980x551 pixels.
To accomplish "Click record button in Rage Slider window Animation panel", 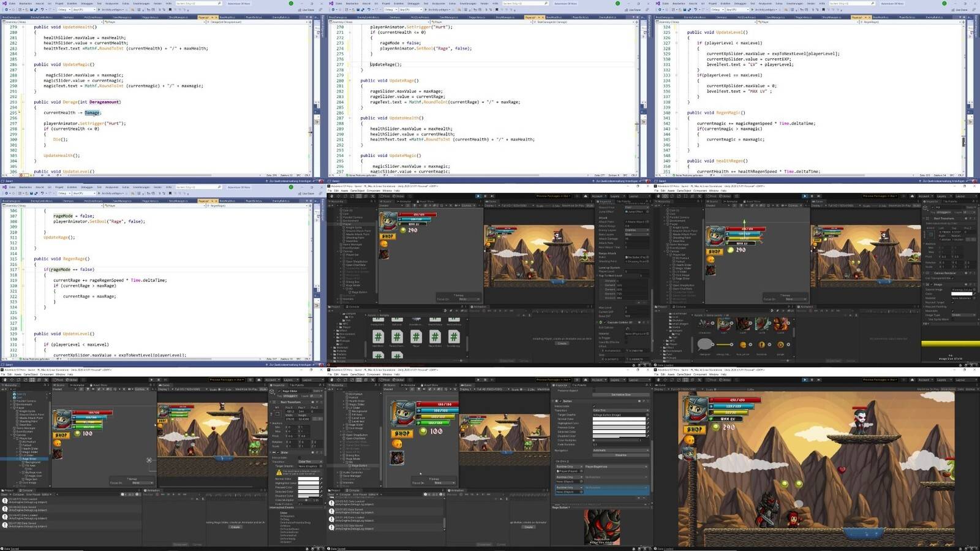I will 157,495.
